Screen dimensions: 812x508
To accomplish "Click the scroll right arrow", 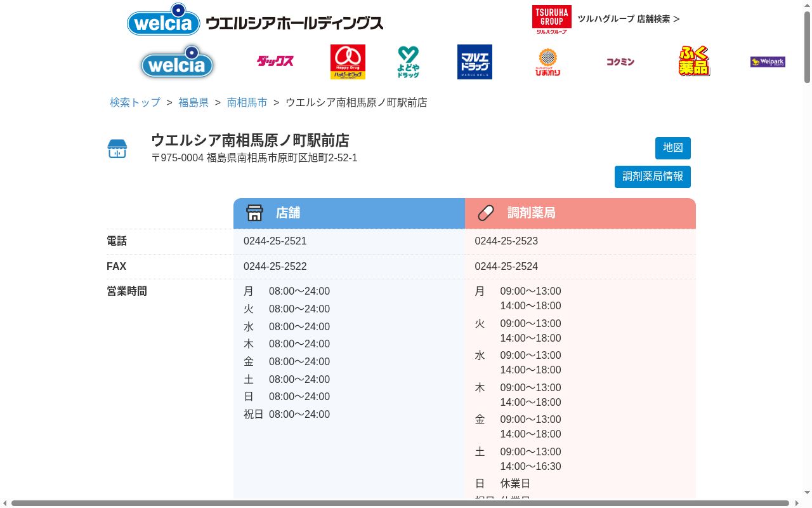I will pos(797,503).
